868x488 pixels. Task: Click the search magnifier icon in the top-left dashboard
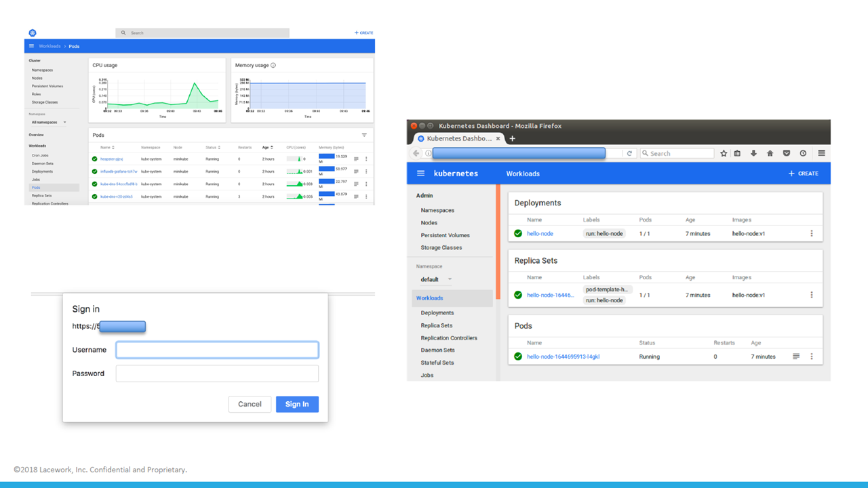[123, 33]
